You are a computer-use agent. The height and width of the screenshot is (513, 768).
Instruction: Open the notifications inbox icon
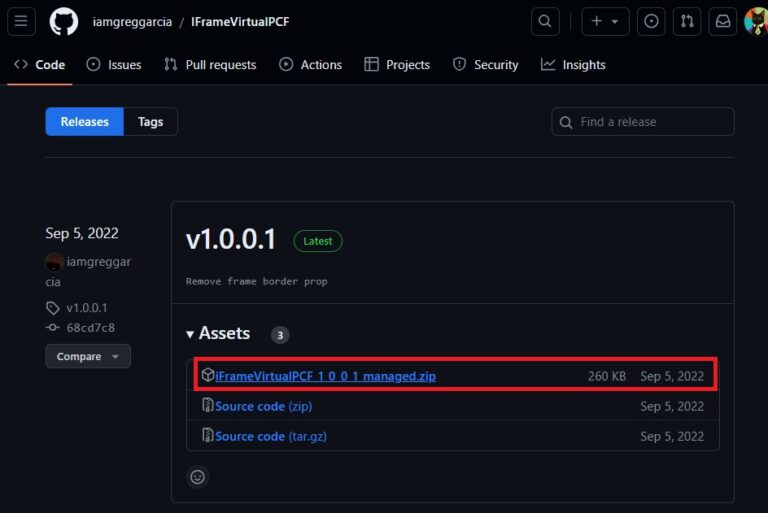(x=722, y=21)
